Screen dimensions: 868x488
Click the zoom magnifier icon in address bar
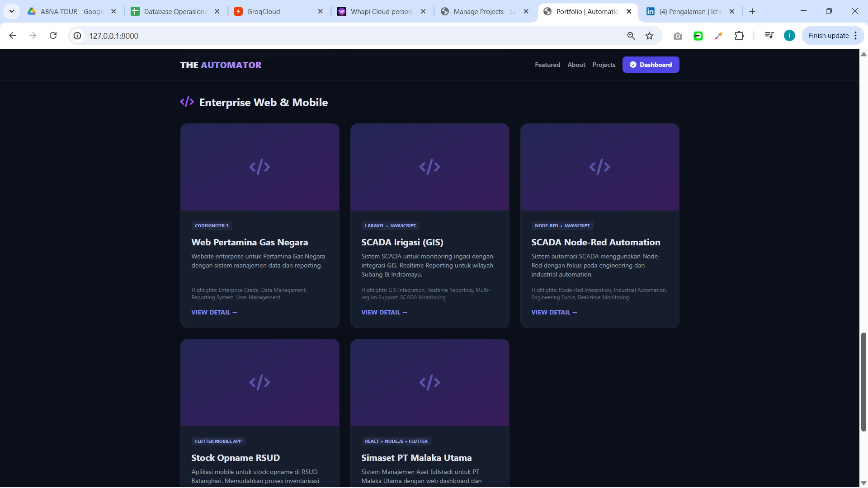click(631, 36)
